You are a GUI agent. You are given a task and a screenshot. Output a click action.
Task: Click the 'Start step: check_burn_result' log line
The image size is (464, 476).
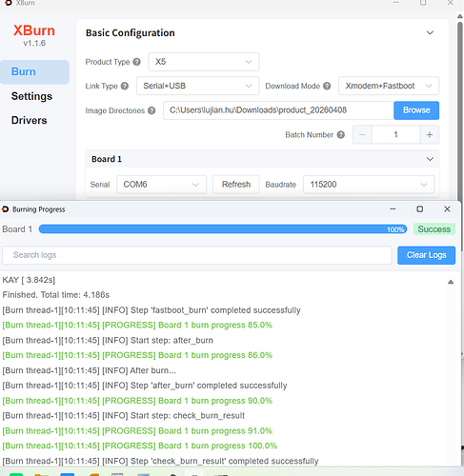(124, 416)
